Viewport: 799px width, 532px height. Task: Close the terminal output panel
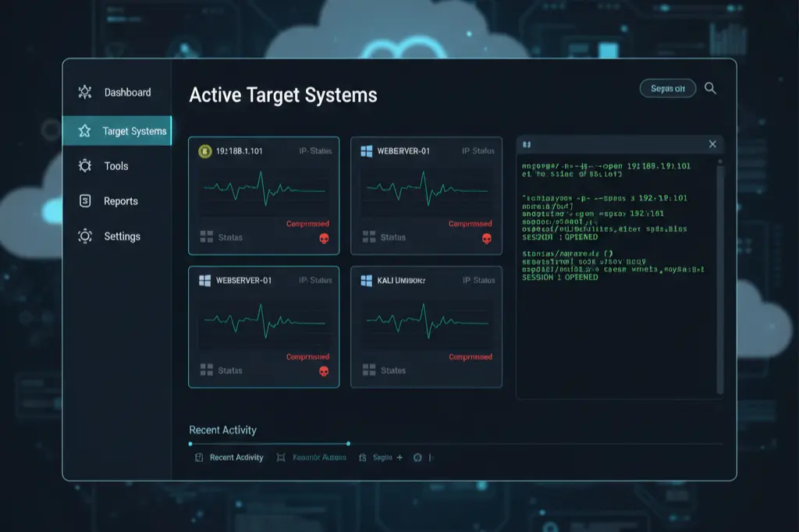[x=712, y=144]
